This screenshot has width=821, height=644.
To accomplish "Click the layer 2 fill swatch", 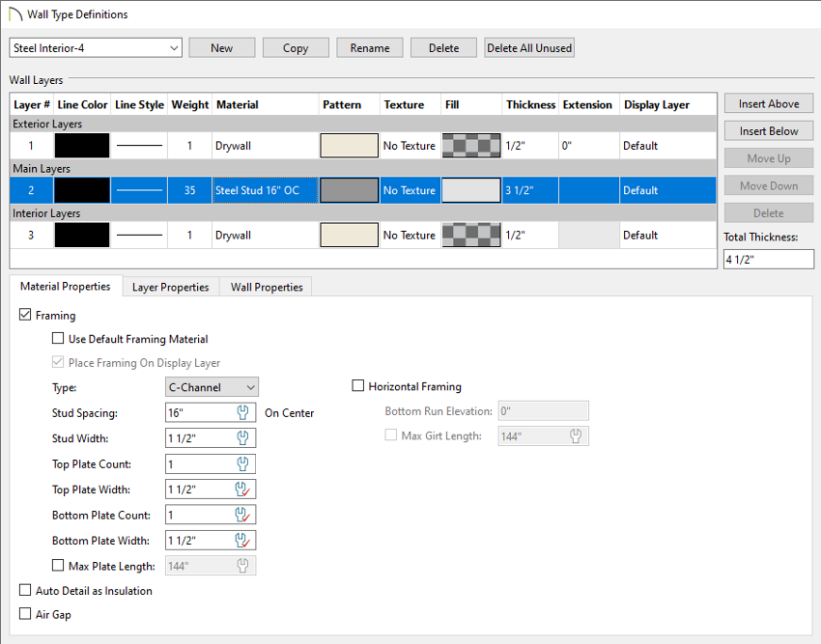I will point(471,190).
